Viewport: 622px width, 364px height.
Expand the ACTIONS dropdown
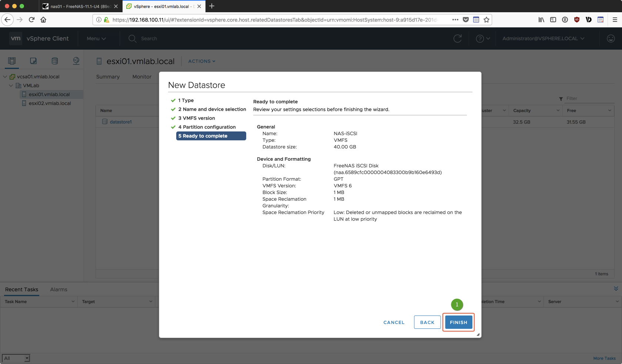tap(201, 61)
